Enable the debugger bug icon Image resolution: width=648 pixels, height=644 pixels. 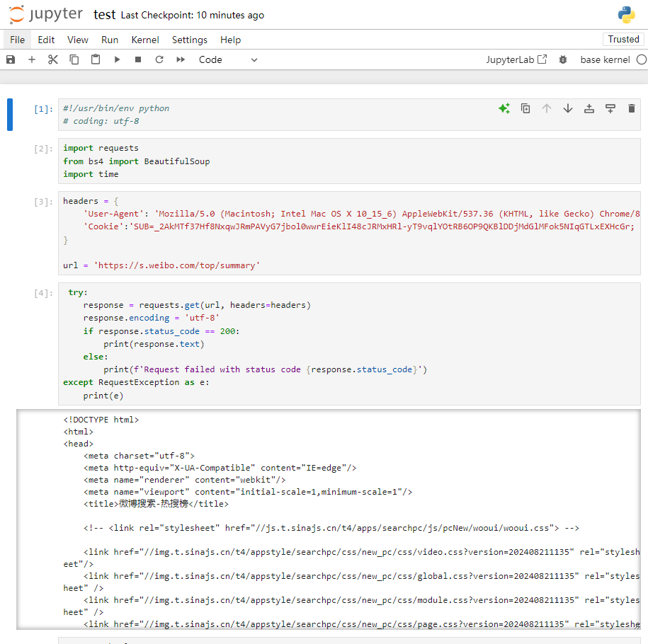[x=563, y=59]
